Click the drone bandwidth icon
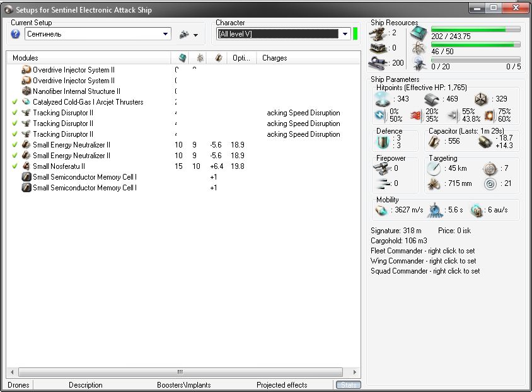The image size is (532, 392). (x=419, y=64)
